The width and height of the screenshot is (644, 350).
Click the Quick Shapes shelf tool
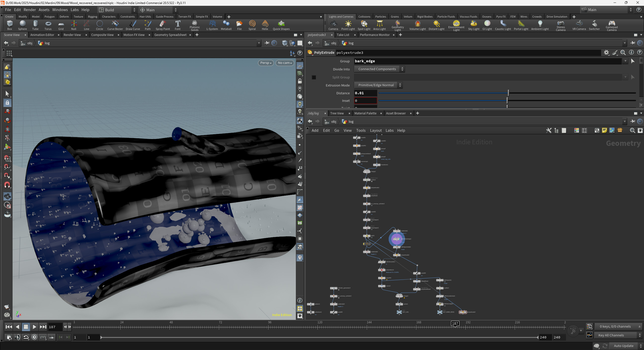[281, 25]
